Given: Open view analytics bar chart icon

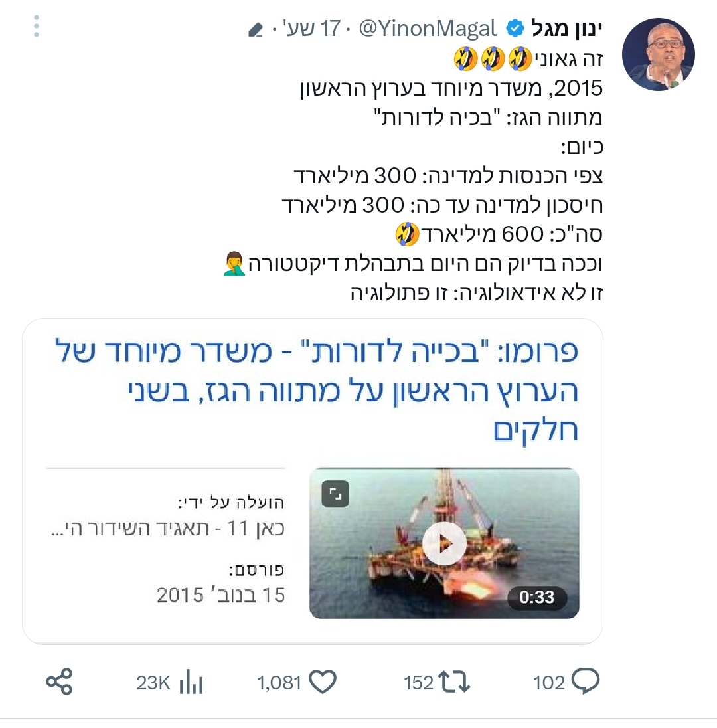Looking at the screenshot, I should point(191,682).
